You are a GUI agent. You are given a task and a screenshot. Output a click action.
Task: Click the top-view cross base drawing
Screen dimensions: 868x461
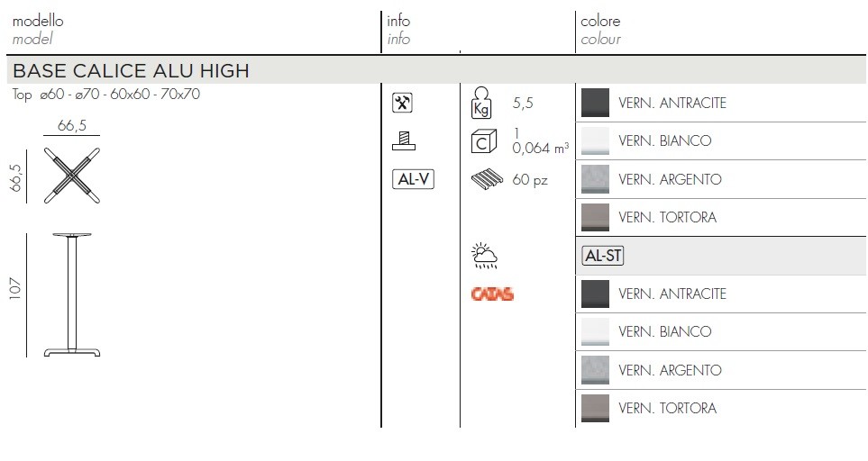[x=72, y=176]
